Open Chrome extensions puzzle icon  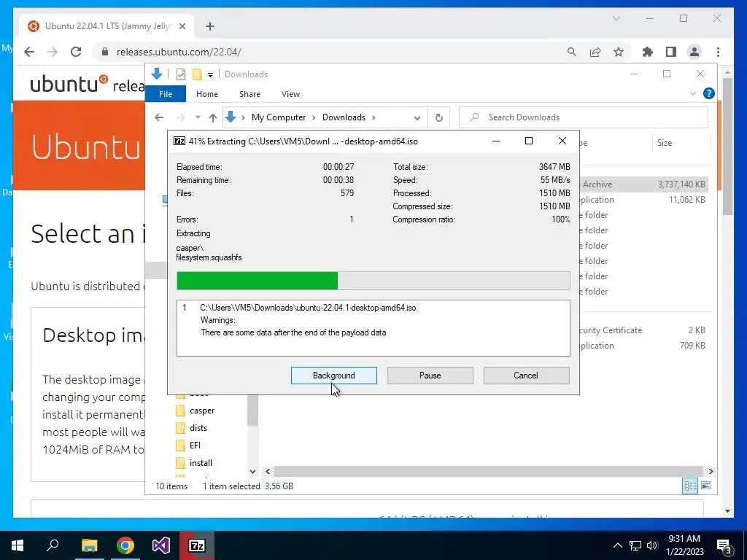click(x=648, y=52)
